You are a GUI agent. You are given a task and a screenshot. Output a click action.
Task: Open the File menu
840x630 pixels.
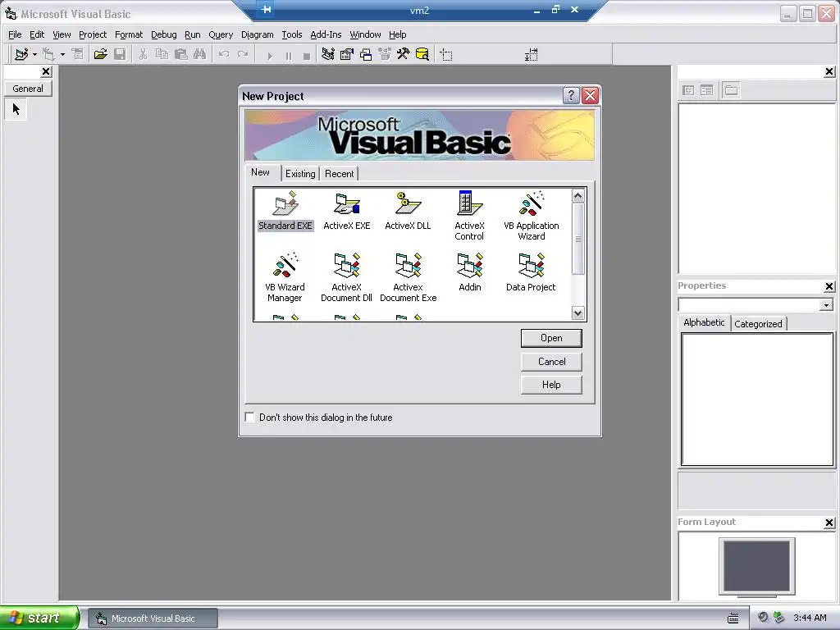[15, 34]
